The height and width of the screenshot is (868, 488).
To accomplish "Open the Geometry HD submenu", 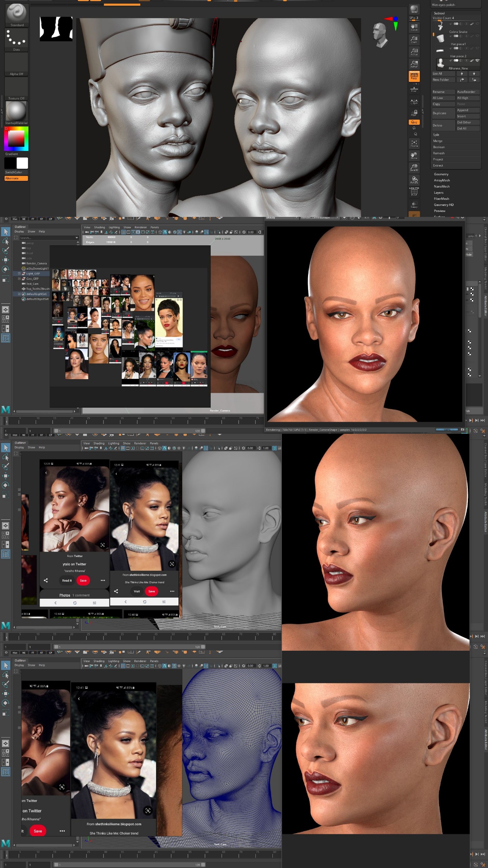I will coord(444,204).
